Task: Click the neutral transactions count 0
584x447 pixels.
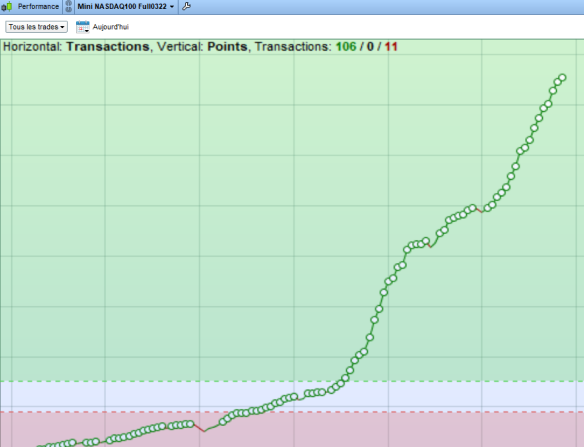Action: 370,47
